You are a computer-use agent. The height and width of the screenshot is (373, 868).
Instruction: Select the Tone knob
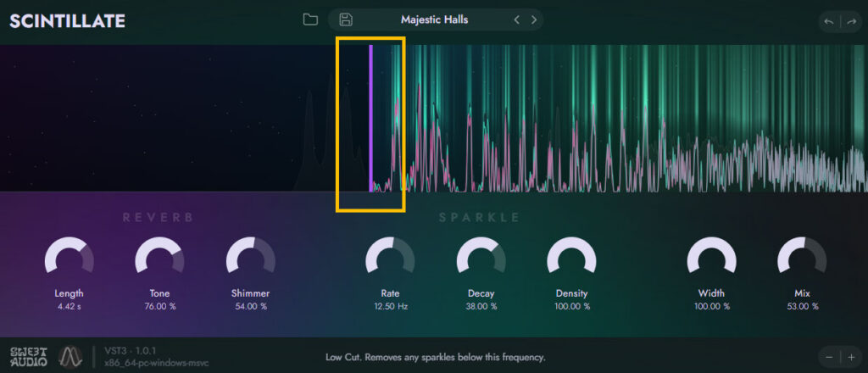point(159,256)
